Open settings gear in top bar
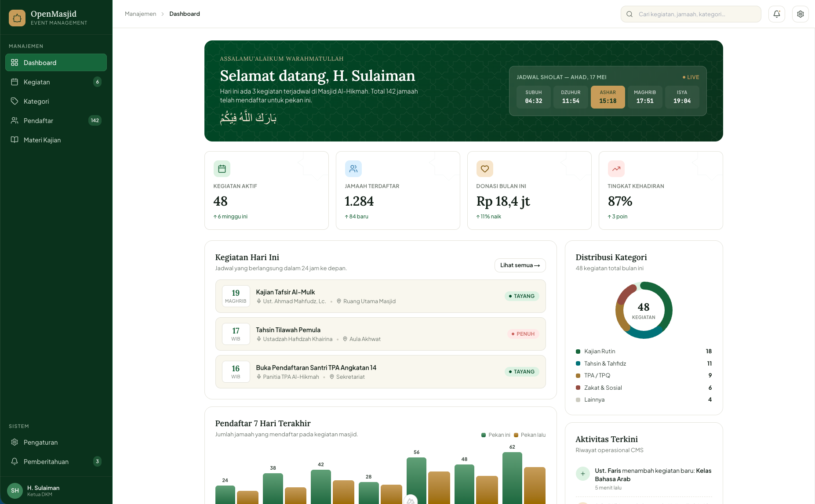Screen dimensions: 815x504 (x=800, y=14)
